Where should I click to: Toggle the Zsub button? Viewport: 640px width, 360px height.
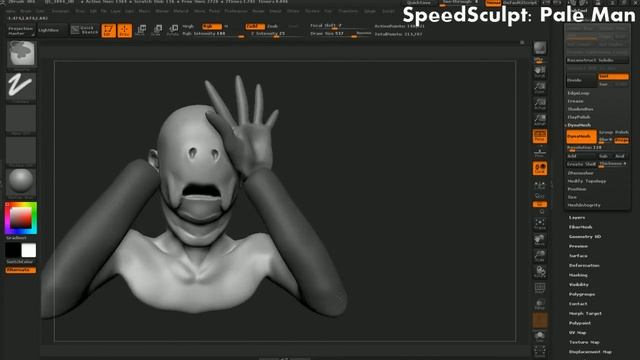point(273,26)
